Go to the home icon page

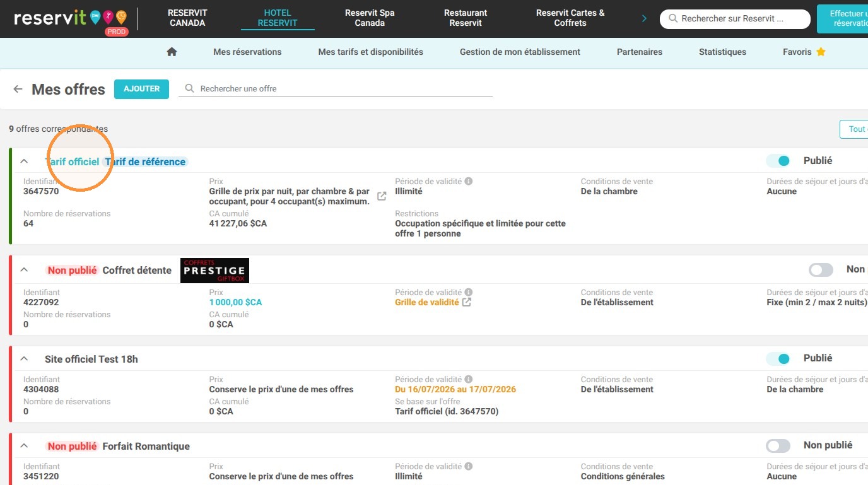(172, 52)
